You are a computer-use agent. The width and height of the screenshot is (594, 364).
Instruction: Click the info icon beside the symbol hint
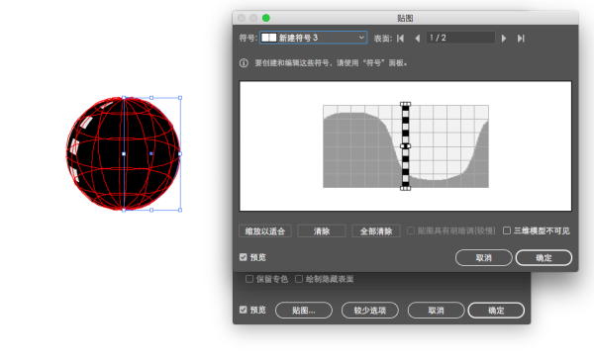244,63
